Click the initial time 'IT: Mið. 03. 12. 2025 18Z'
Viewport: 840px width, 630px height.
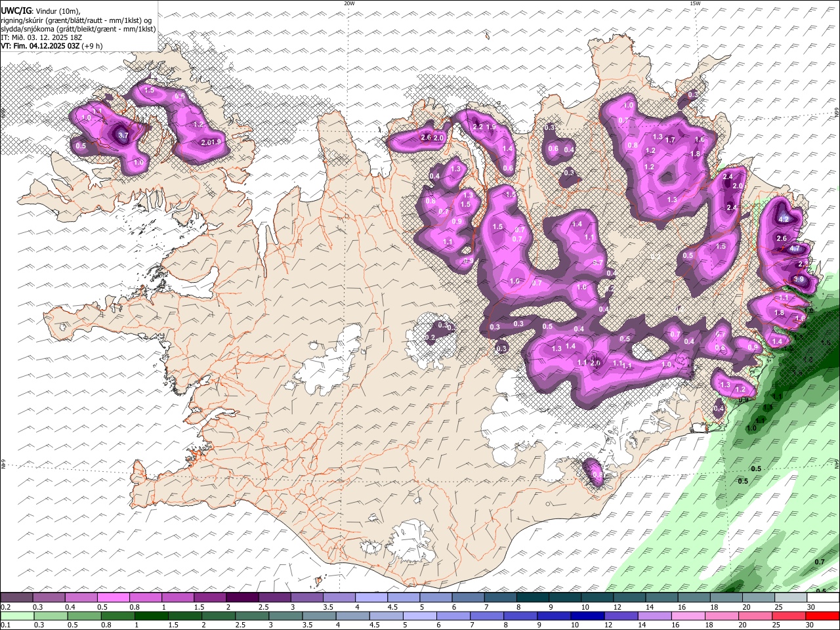(41, 37)
